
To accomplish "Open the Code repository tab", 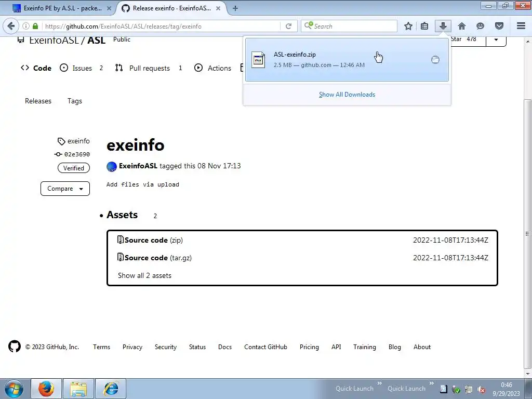I will (36, 68).
